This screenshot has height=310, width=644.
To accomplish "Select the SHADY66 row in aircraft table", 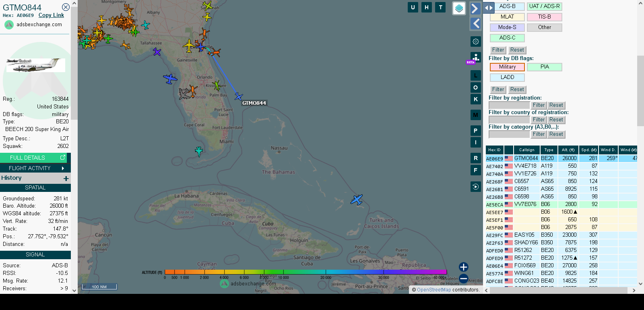I will (x=561, y=243).
